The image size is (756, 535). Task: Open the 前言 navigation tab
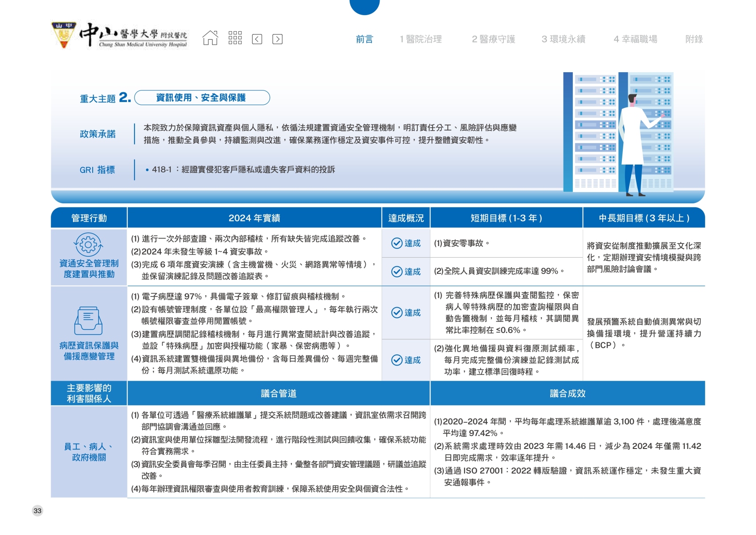coord(364,39)
